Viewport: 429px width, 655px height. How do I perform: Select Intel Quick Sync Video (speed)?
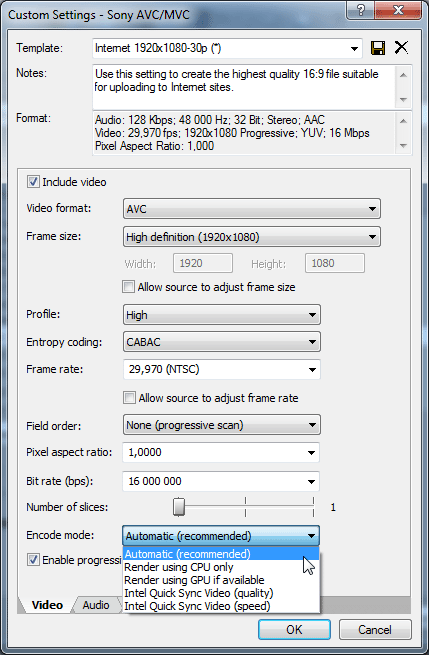tap(221, 606)
